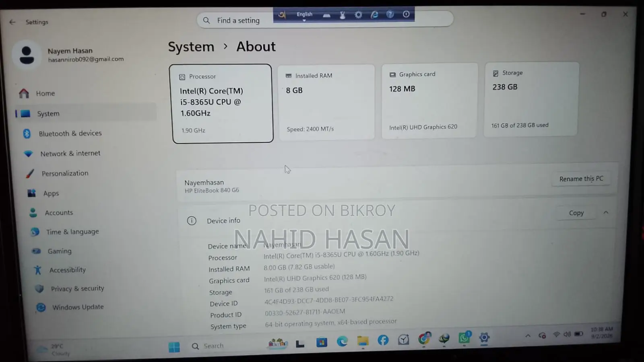Click the Find a setting search box
Screen dimensions: 644x362
[x=325, y=19]
